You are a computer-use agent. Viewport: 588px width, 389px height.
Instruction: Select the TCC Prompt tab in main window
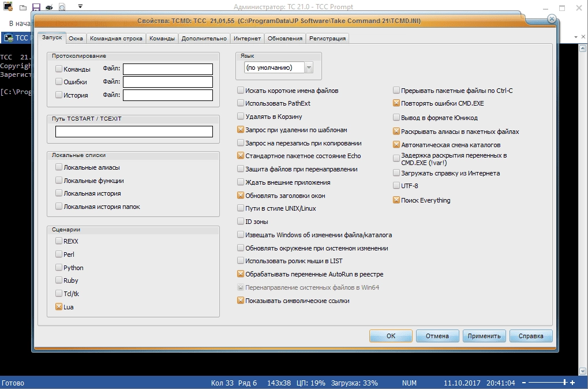click(x=17, y=38)
